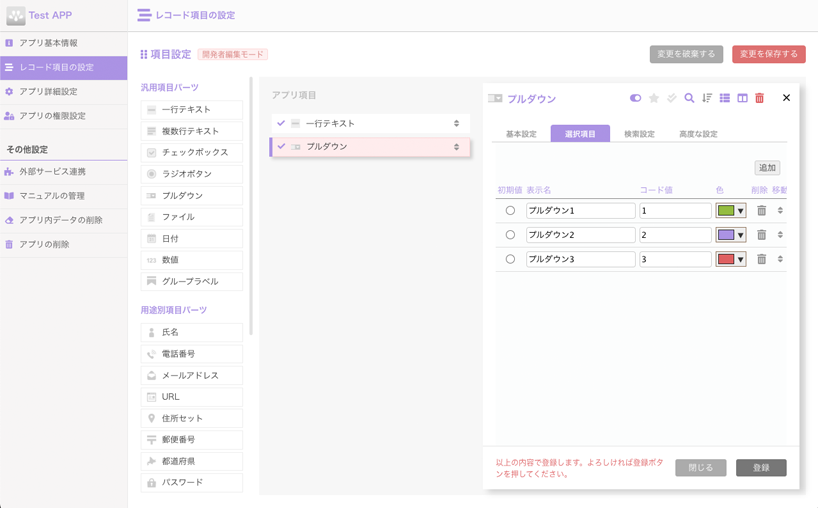
Task: Select the ラジオボタン part in the palette
Action: 191,174
